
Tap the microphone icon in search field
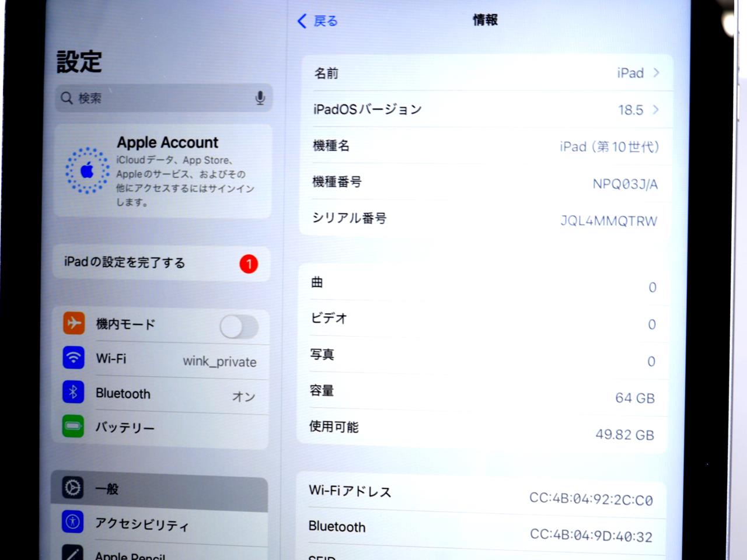(260, 98)
